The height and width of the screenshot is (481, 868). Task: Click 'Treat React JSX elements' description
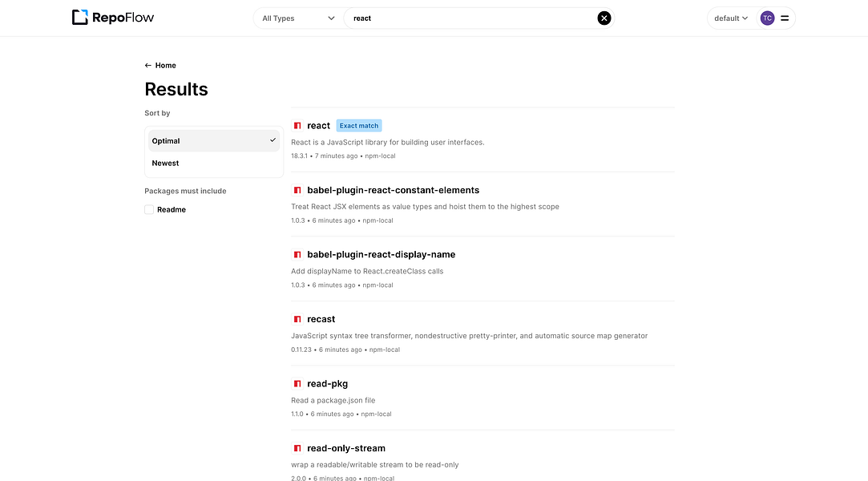pyautogui.click(x=425, y=207)
